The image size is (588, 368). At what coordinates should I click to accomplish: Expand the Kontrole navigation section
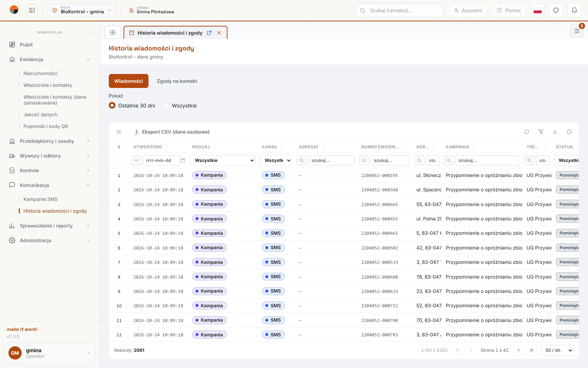[50, 170]
